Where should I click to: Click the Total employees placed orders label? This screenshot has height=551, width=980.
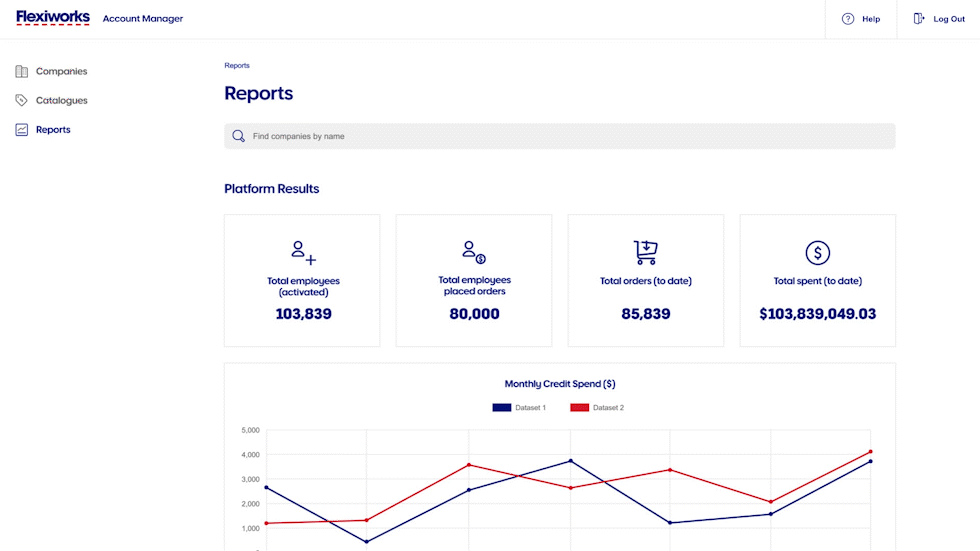tap(474, 285)
